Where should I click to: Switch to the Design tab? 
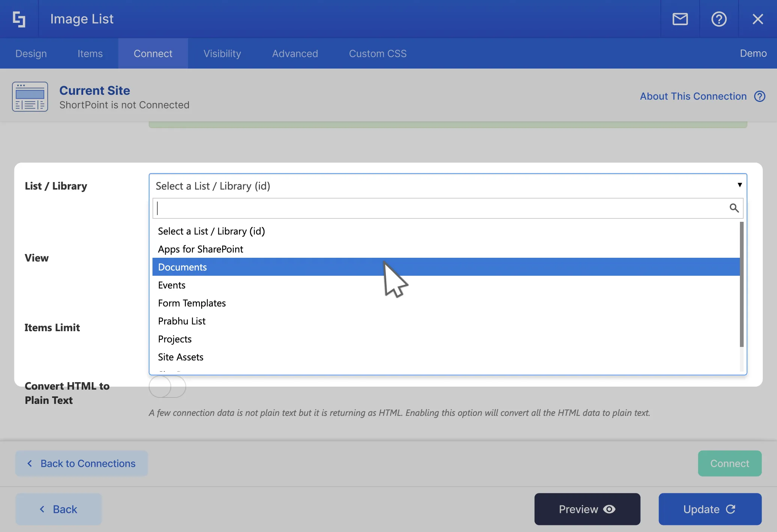pos(31,54)
